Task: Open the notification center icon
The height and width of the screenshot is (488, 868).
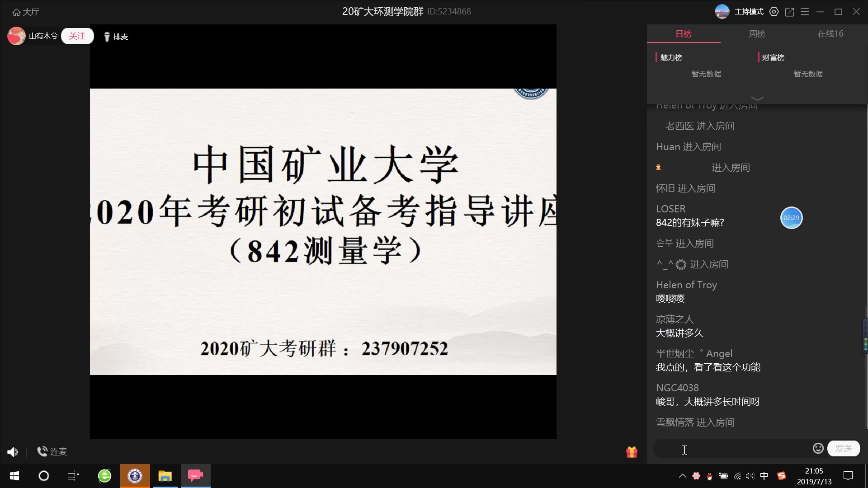Action: point(848,476)
